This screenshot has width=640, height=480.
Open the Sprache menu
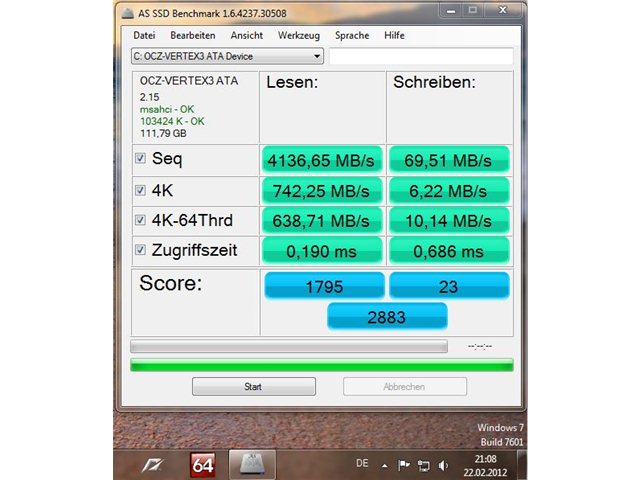click(x=351, y=35)
